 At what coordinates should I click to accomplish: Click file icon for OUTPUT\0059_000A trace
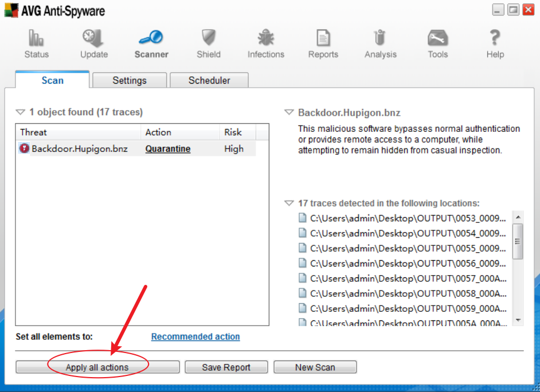(x=302, y=308)
